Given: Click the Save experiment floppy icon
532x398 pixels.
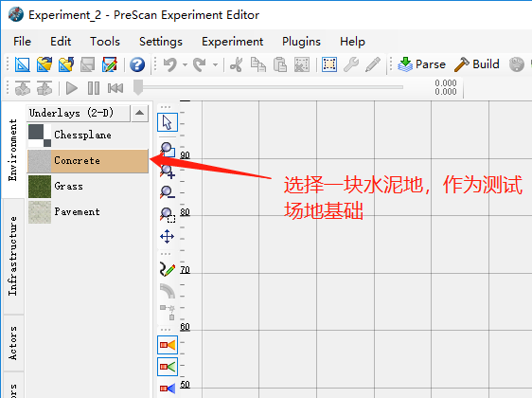Looking at the screenshot, I should pyautogui.click(x=87, y=64).
